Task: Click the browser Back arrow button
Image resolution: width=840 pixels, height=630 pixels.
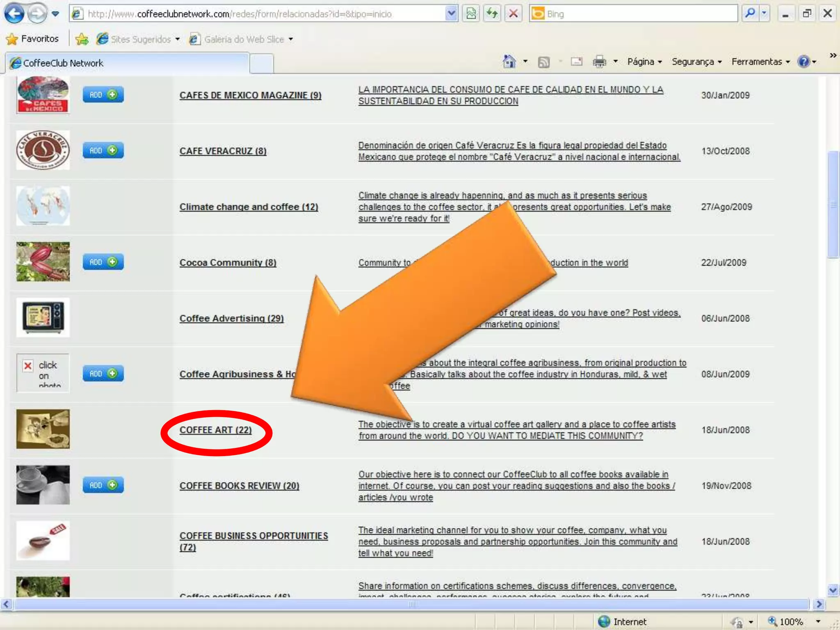Action: pyautogui.click(x=14, y=14)
